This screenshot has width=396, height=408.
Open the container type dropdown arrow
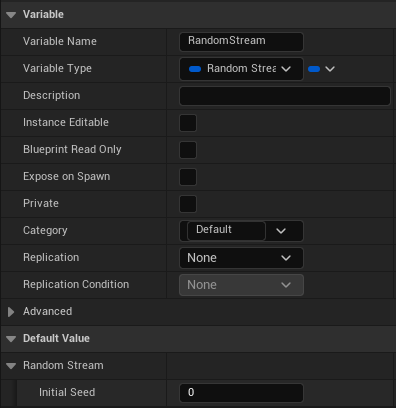(x=330, y=69)
